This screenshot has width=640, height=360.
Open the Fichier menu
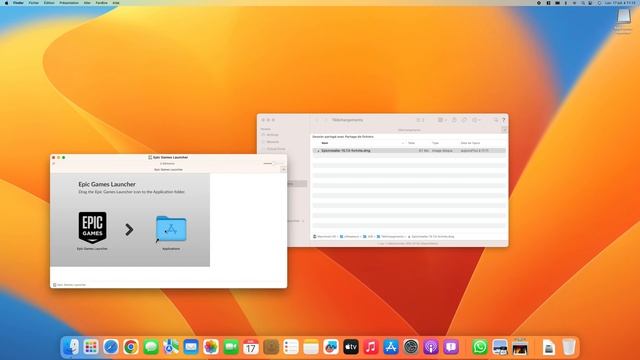pyautogui.click(x=33, y=3)
